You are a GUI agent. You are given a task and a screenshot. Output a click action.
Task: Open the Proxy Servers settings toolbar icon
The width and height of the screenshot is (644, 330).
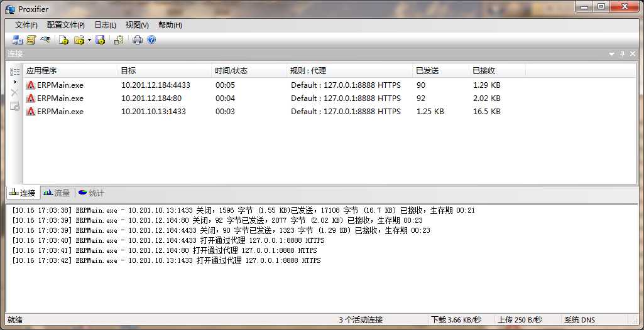pyautogui.click(x=18, y=40)
